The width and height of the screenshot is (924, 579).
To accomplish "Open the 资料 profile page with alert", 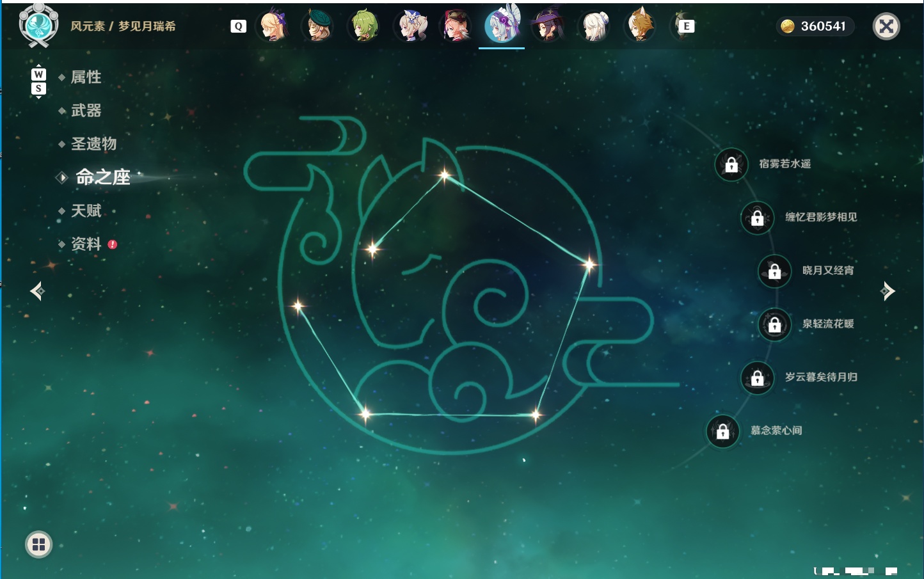I will [86, 244].
